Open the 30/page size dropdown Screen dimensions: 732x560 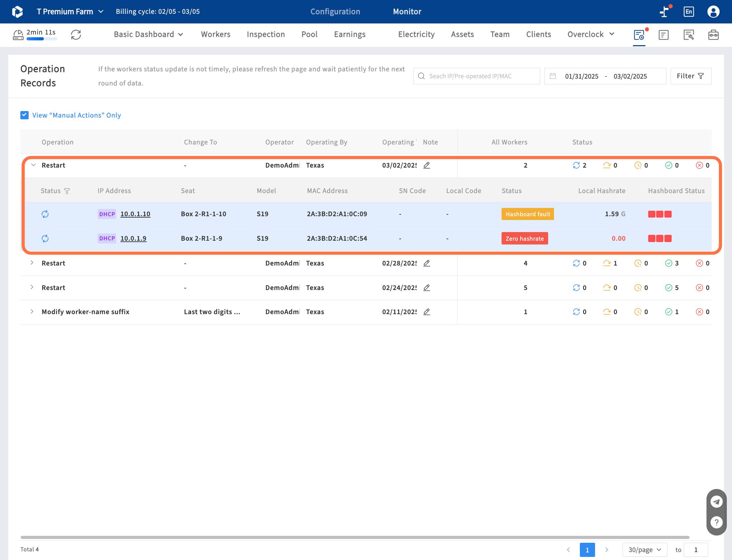645,550
